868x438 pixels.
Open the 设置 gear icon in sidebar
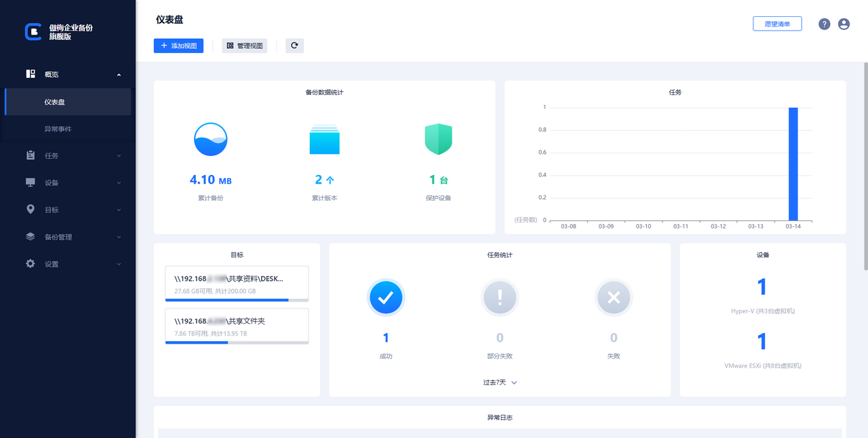pos(31,264)
